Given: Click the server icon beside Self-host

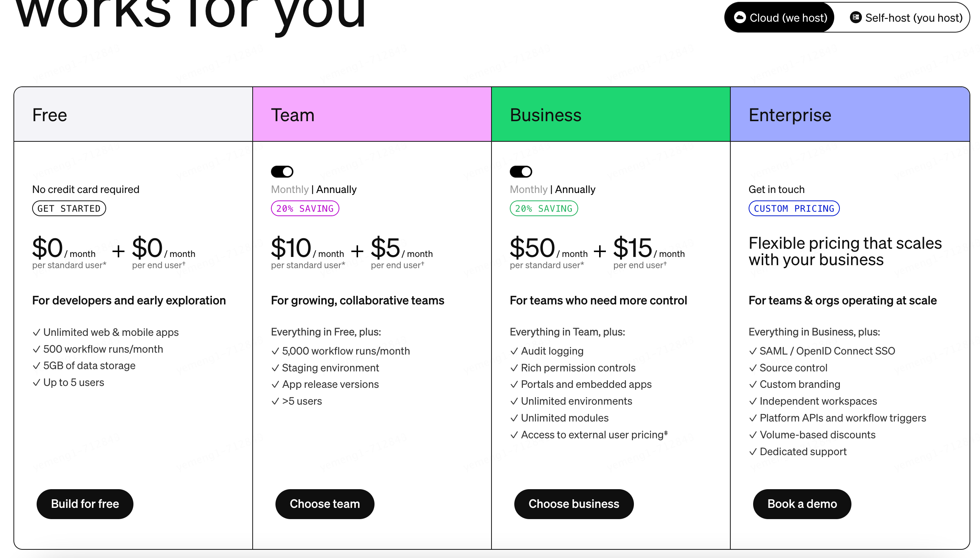Looking at the screenshot, I should click(855, 18).
